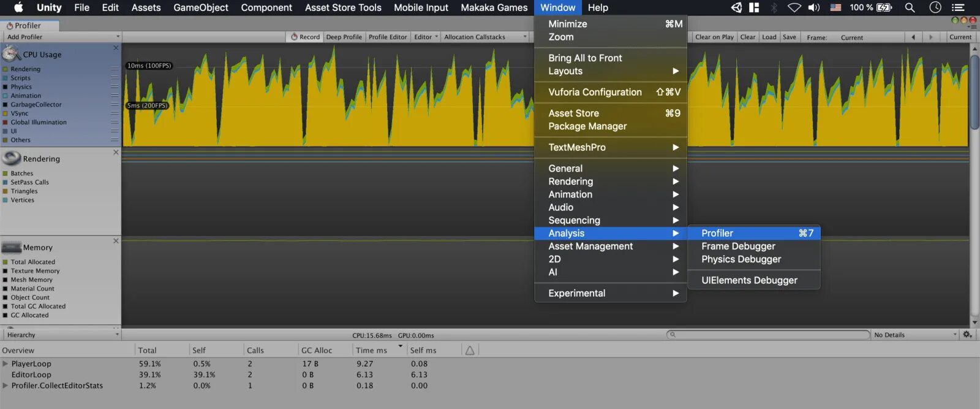Toggle GC Allocated memory series
The height and width of the screenshot is (409, 980).
pyautogui.click(x=5, y=315)
